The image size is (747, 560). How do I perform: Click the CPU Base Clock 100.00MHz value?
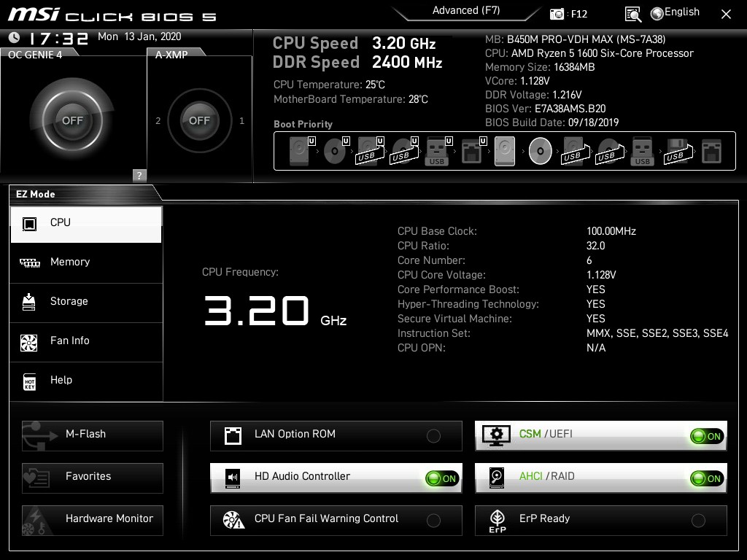pyautogui.click(x=611, y=231)
